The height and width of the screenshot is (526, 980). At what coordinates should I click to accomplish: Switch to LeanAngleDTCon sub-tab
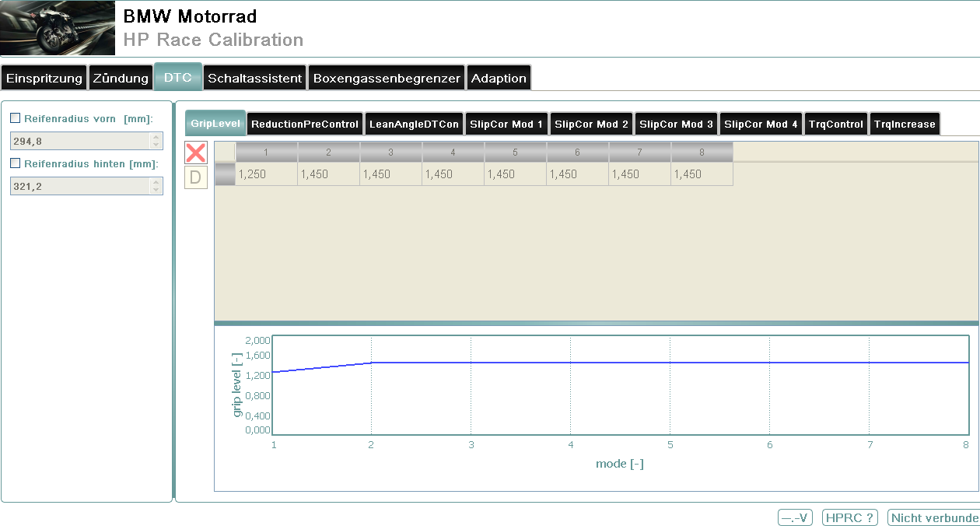[x=414, y=124]
